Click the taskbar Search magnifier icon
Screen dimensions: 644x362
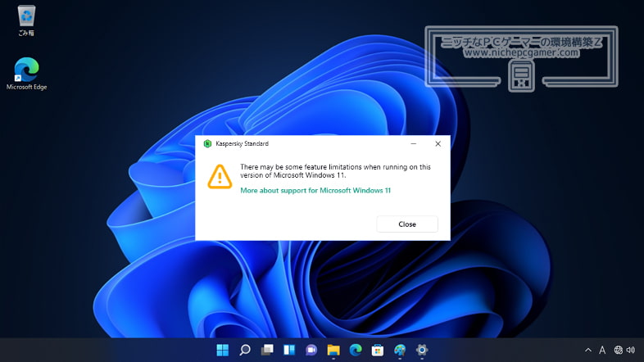[244, 351]
